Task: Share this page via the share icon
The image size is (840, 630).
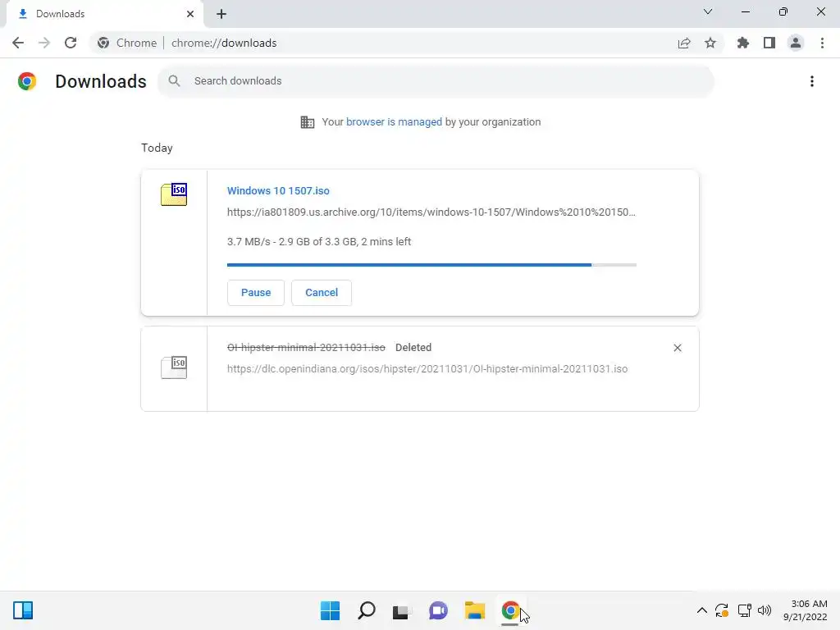Action: tap(684, 43)
